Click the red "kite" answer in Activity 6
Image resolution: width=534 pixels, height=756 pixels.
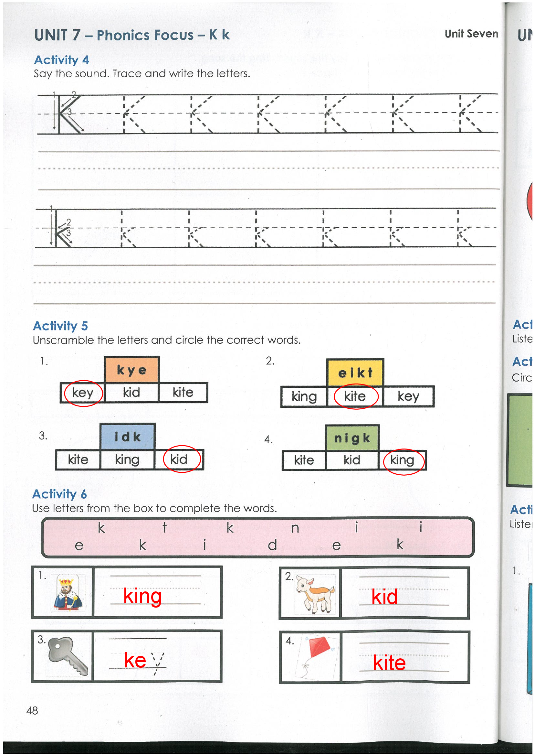click(x=390, y=663)
